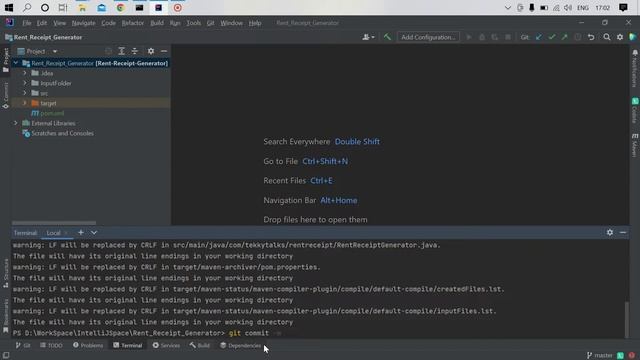This screenshot has width=640, height=360.
Task: Open the Maven sidebar tool window
Action: coord(635,145)
